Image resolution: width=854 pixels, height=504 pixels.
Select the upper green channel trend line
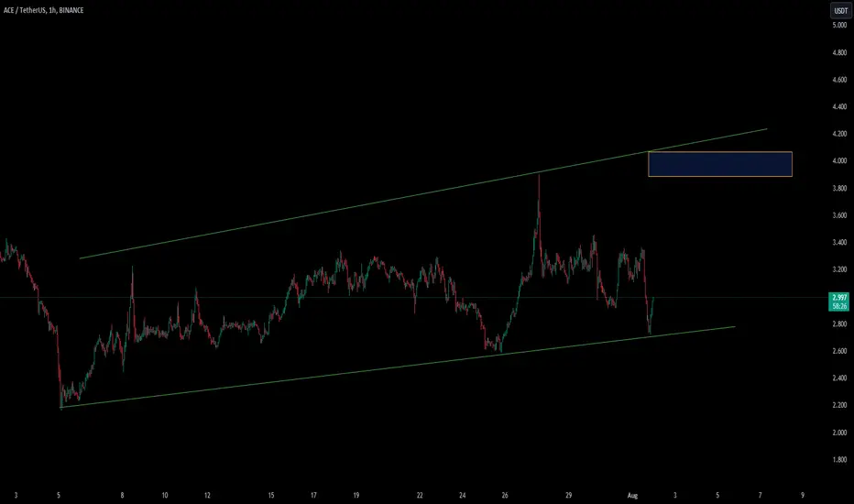pos(423,193)
